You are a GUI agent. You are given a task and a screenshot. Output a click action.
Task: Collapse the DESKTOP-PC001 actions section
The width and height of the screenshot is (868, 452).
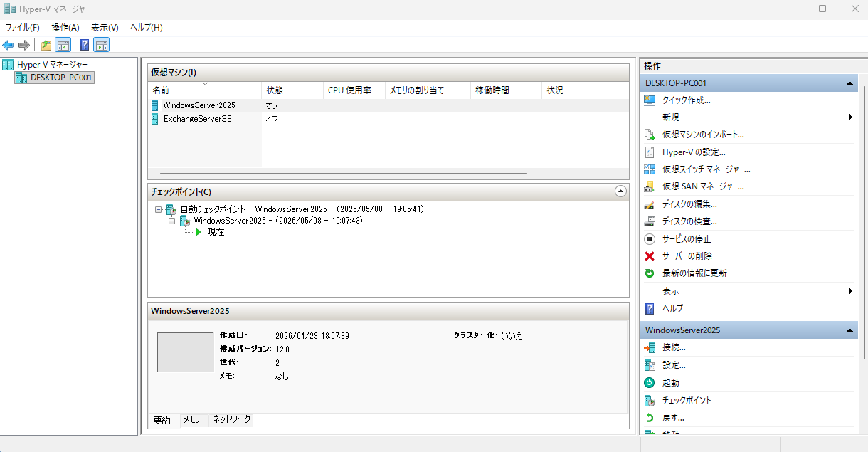pos(850,83)
